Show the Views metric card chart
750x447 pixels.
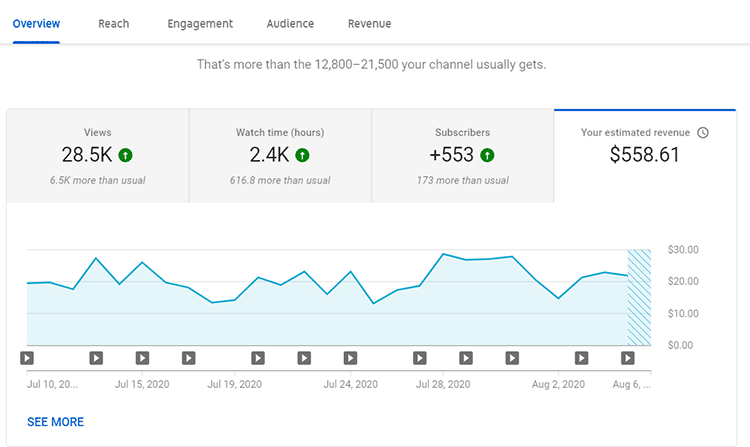[98, 156]
